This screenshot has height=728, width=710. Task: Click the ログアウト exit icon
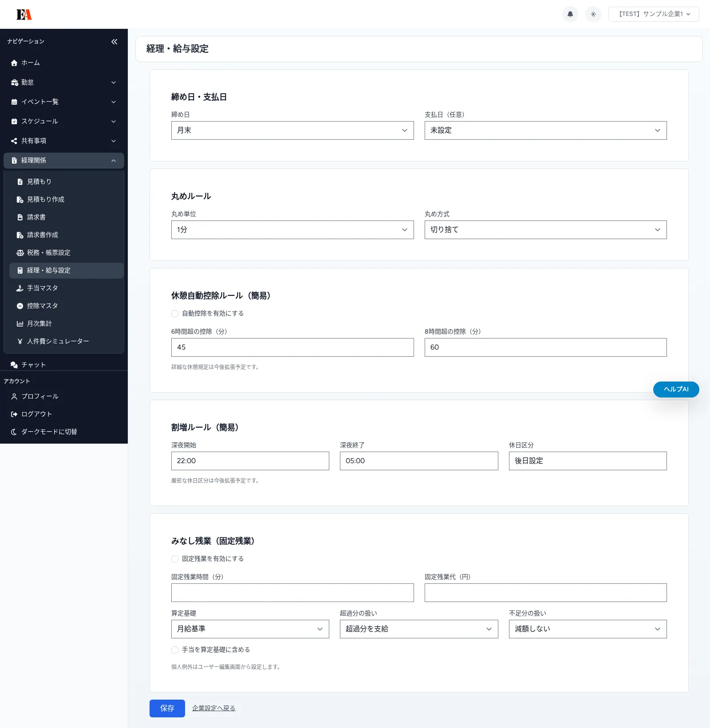point(14,414)
